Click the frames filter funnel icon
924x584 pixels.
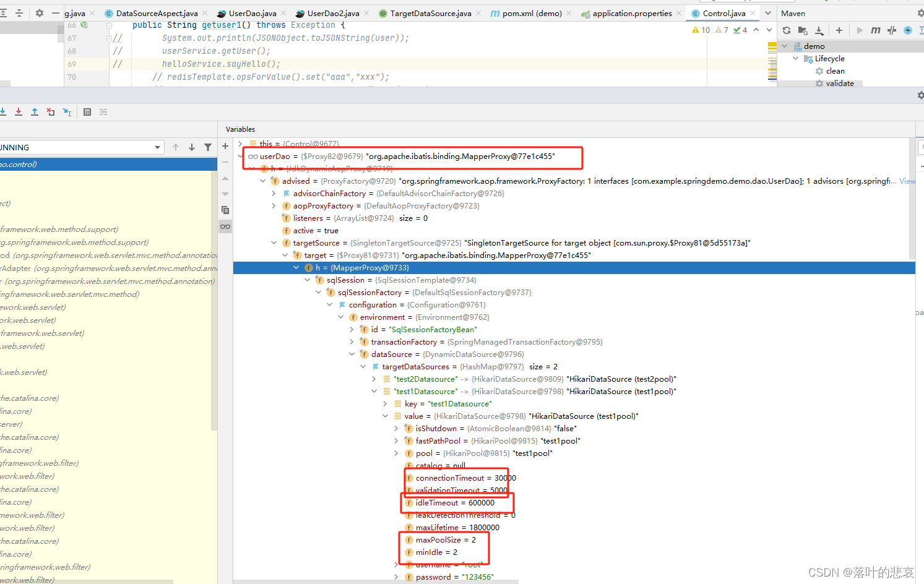[208, 147]
